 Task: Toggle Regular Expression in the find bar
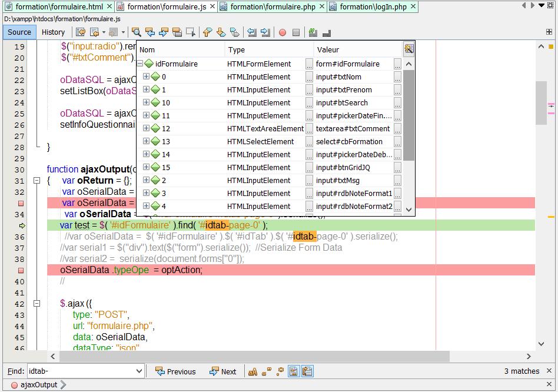pos(280,372)
